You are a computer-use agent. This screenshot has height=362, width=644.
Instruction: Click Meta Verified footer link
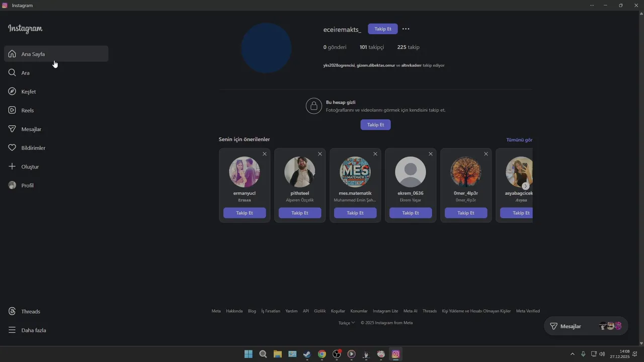528,311
